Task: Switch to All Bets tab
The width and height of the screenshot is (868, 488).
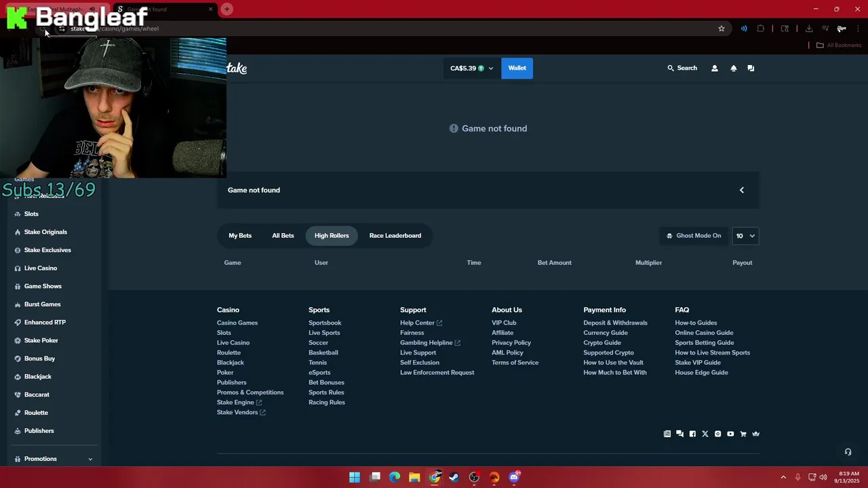Action: click(283, 236)
